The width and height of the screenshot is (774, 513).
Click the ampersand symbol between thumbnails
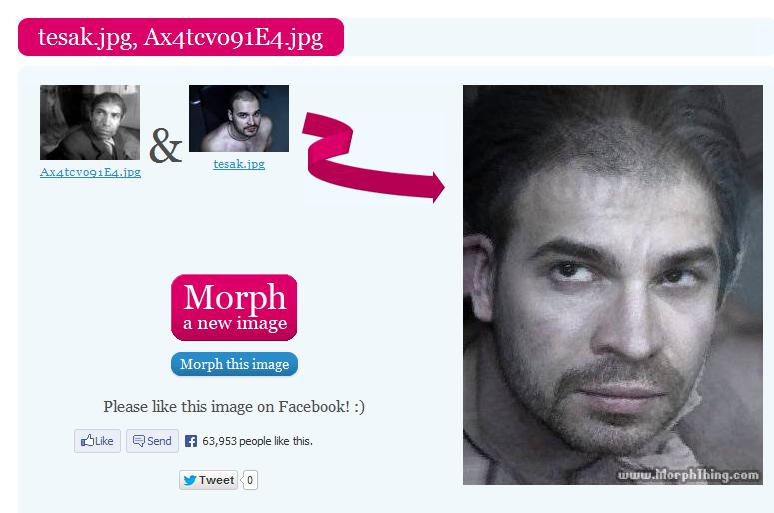[166, 146]
